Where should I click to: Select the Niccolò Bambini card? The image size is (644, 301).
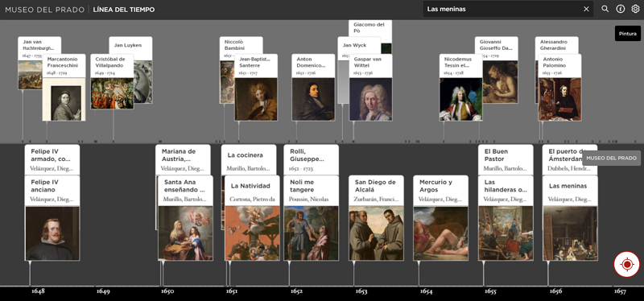pos(241,45)
